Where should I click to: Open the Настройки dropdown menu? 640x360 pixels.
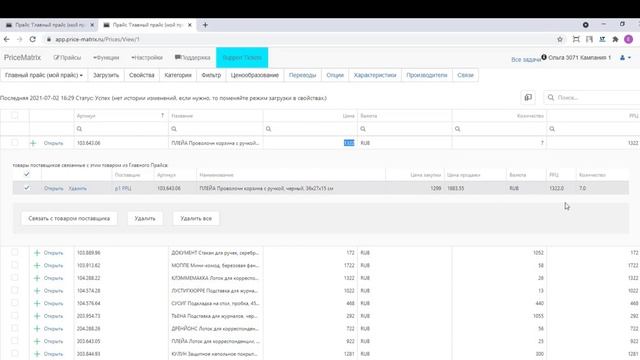147,58
